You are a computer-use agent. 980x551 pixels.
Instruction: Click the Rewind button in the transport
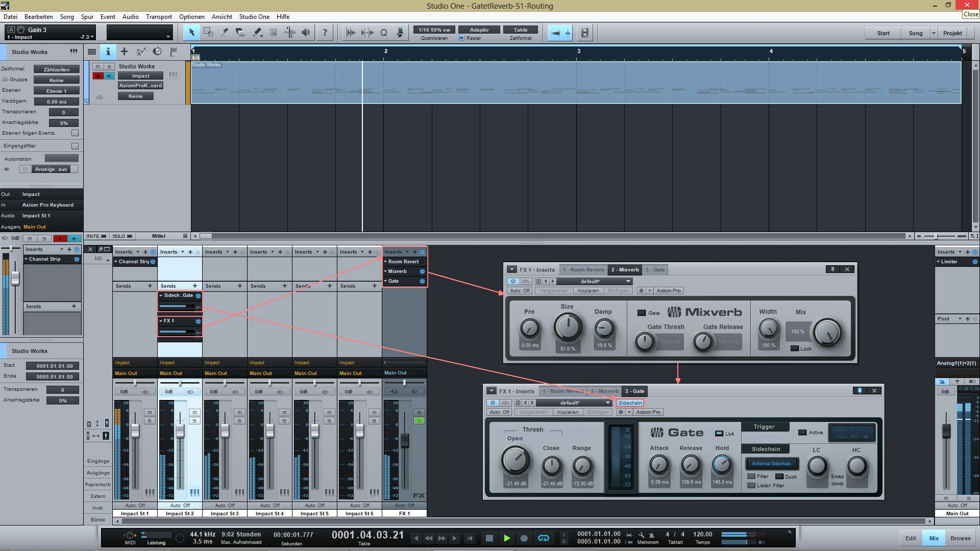[429, 538]
